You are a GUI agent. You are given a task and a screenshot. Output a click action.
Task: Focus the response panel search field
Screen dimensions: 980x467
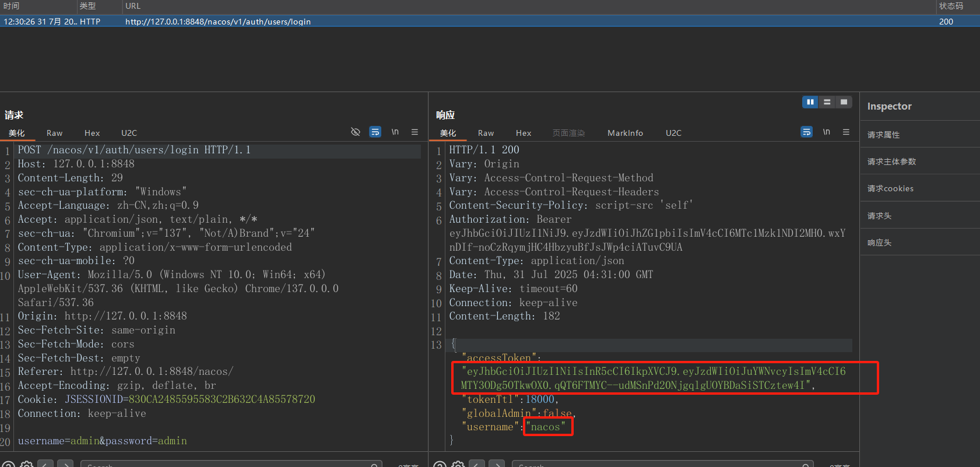pos(663,464)
